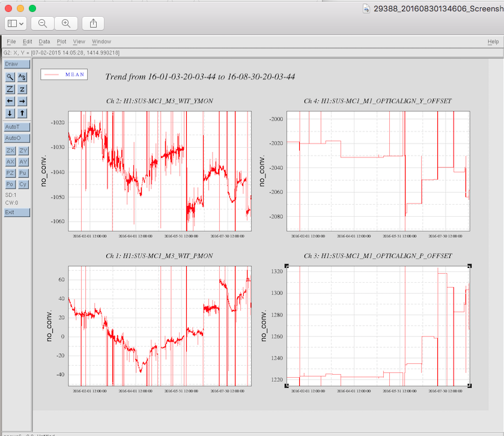Screen dimensions: 504x436
Task: Click the top-left selection handle of Ch 3 graph
Action: pyautogui.click(x=287, y=266)
